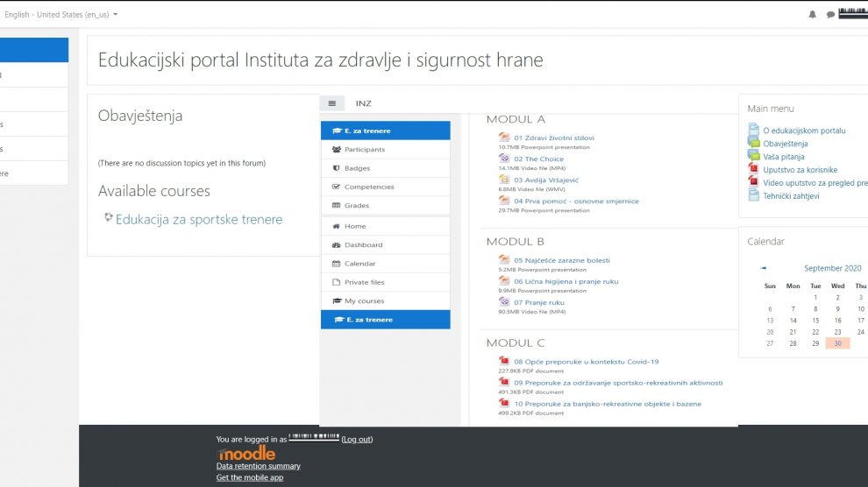Open the messages speech bubble icon

coord(830,15)
